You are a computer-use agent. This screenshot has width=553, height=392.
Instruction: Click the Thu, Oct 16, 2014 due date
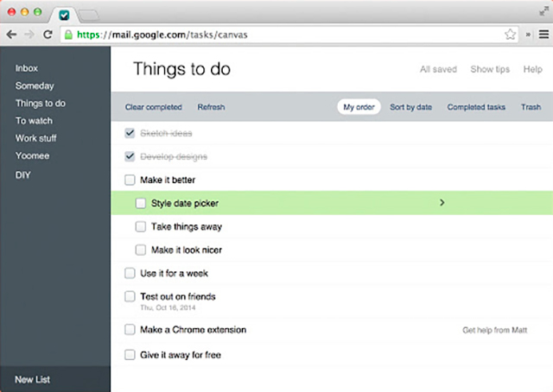(x=168, y=307)
